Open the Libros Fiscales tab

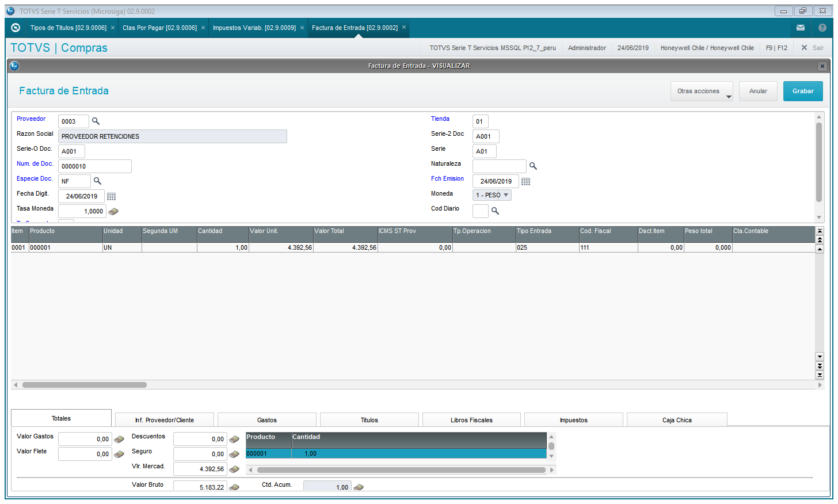pos(471,420)
